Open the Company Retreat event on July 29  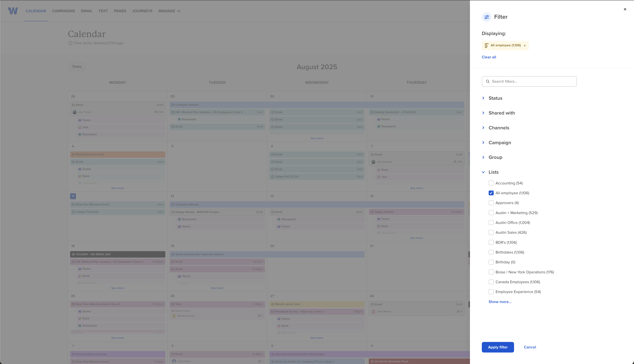coord(317,105)
